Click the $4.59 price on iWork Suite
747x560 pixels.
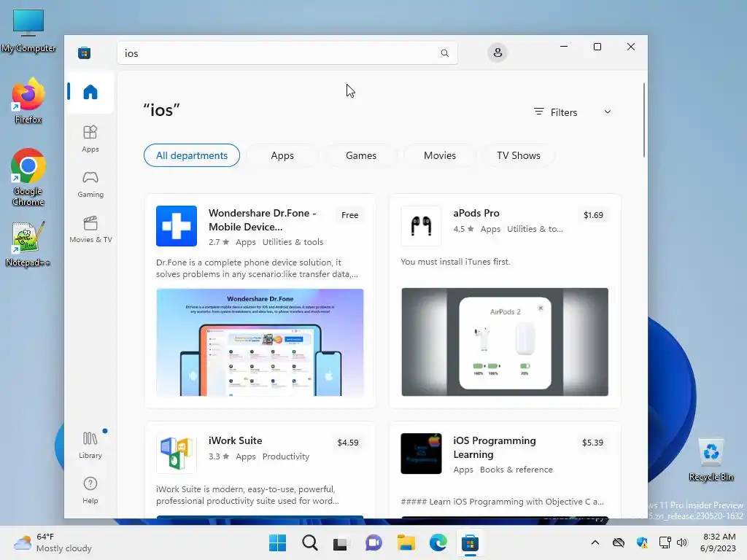click(348, 443)
